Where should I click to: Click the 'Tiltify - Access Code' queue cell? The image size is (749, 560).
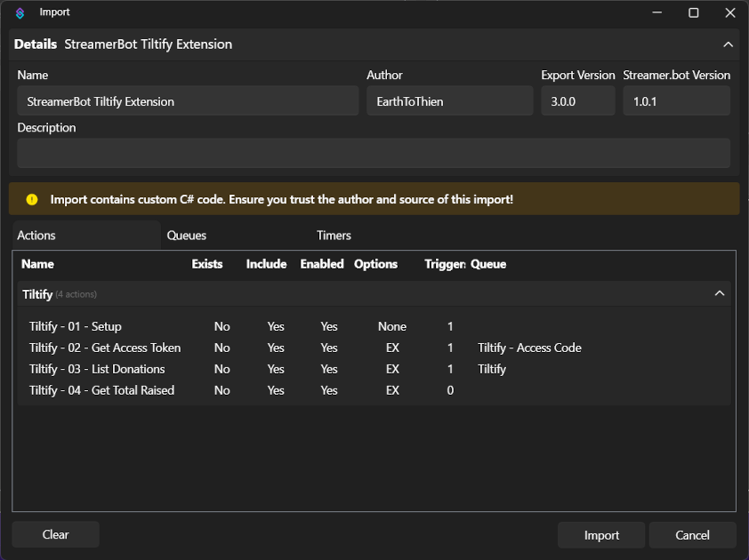pos(529,348)
